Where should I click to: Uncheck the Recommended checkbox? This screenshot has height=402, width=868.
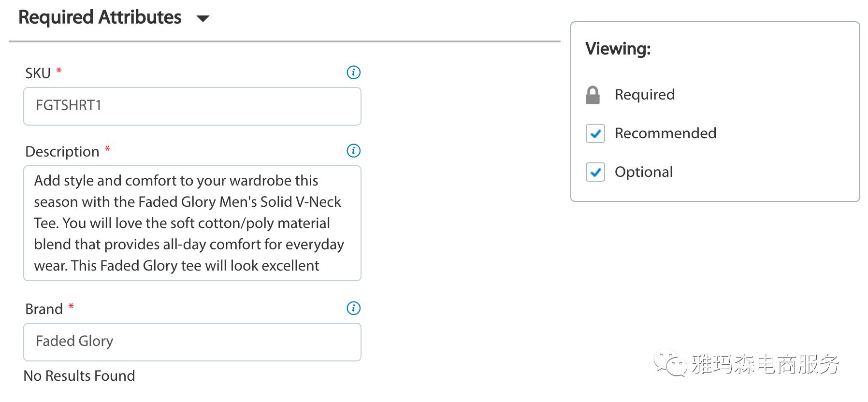point(595,133)
